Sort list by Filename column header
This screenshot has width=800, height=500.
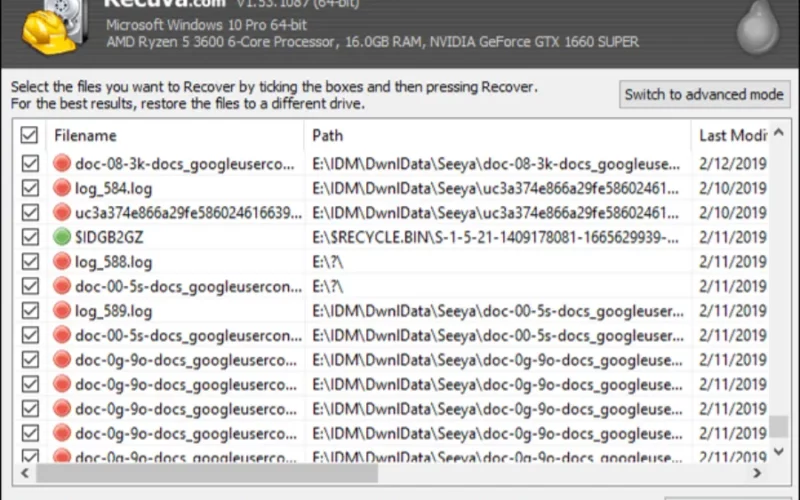175,136
